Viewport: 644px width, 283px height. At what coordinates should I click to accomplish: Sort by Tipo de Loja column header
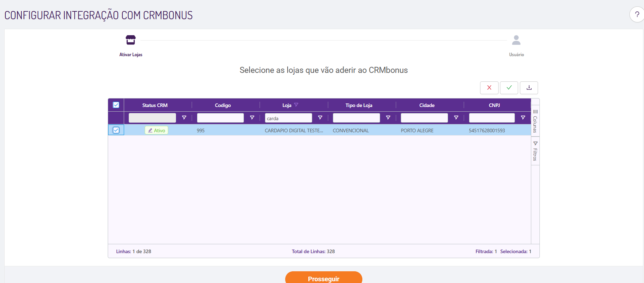359,105
